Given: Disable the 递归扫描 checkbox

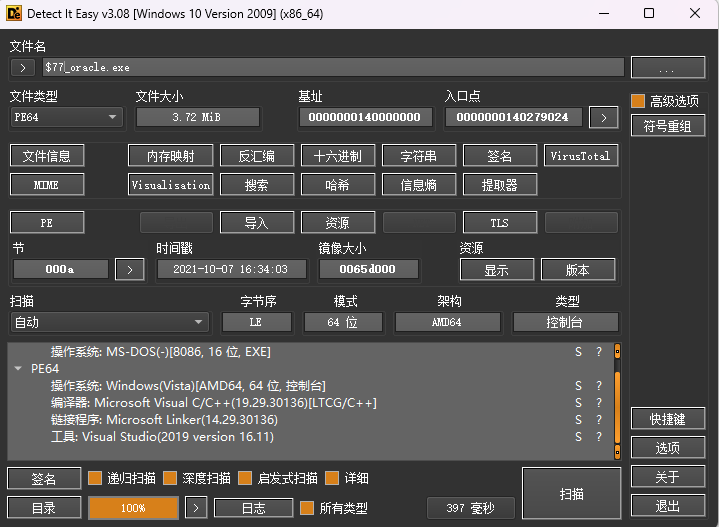Looking at the screenshot, I should pyautogui.click(x=95, y=478).
